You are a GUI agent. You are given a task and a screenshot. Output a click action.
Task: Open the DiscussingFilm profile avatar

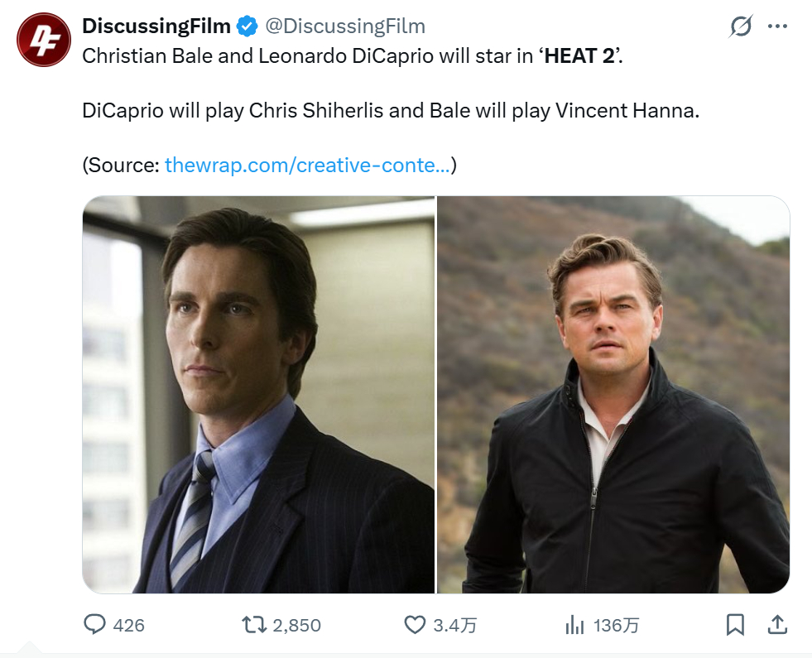pyautogui.click(x=44, y=40)
